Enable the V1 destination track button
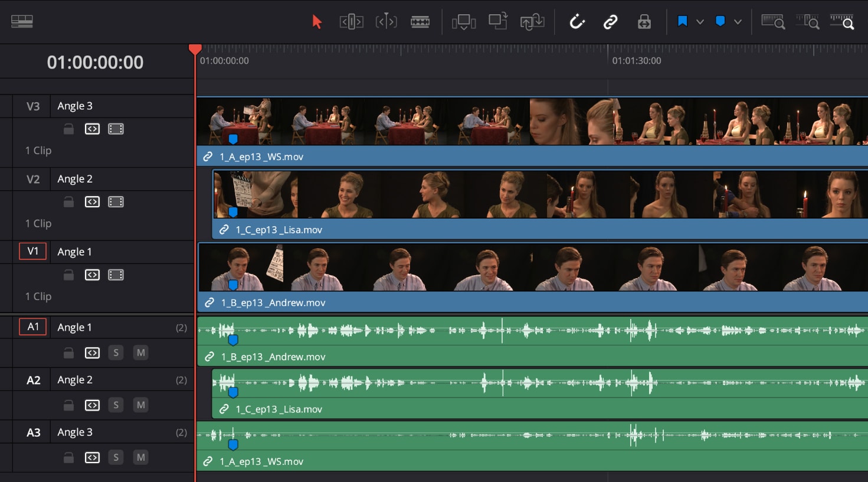This screenshot has width=868, height=482. point(32,251)
